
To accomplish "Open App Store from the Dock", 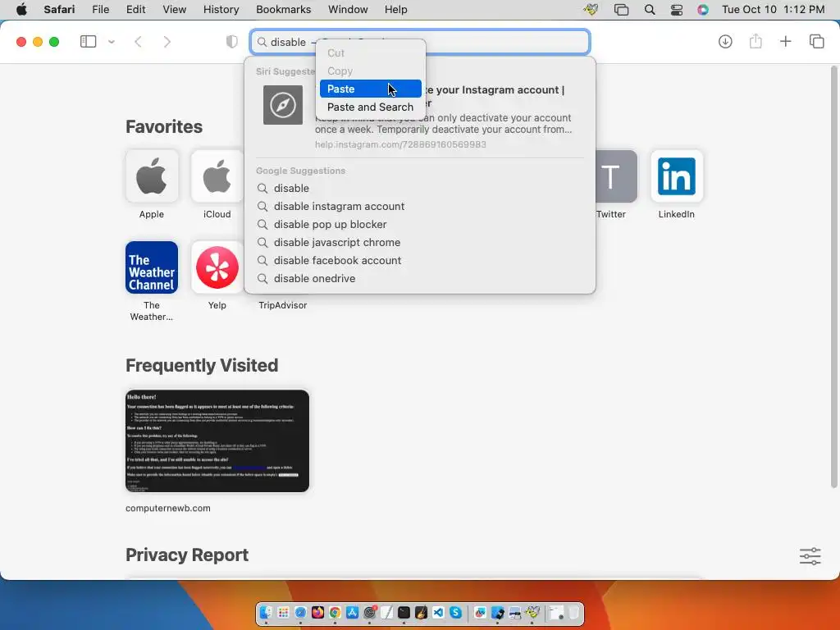I will [352, 612].
